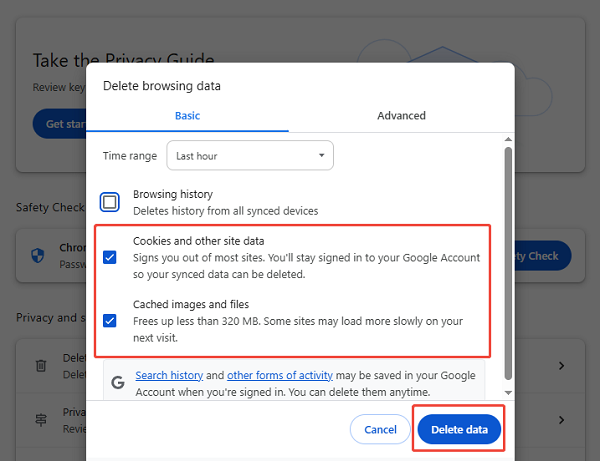Uncheck Cookies and other site data
The width and height of the screenshot is (600, 461).
click(110, 257)
